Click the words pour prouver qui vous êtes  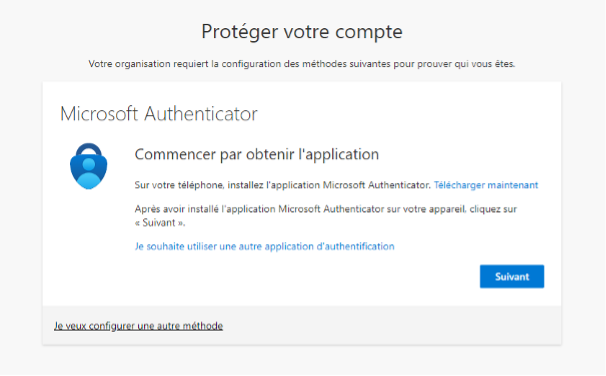click(x=454, y=64)
